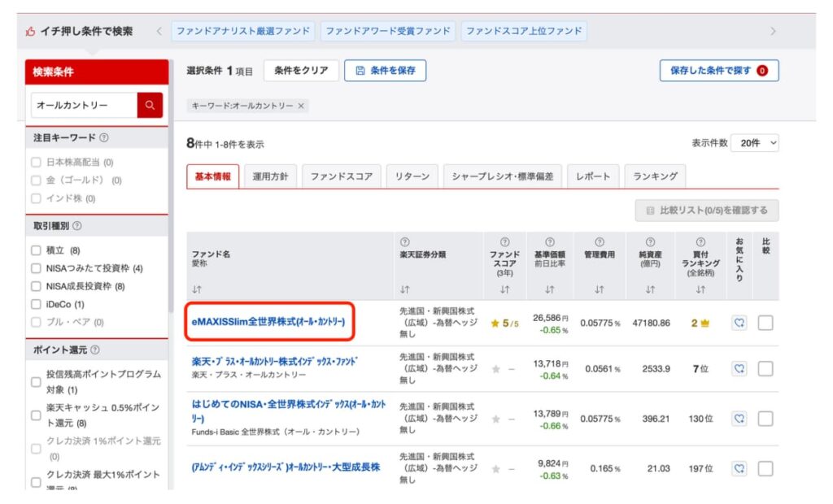Screen dimensions: 833x504
Task: Check the 積立 (8) checkbox
Action: tap(36, 250)
